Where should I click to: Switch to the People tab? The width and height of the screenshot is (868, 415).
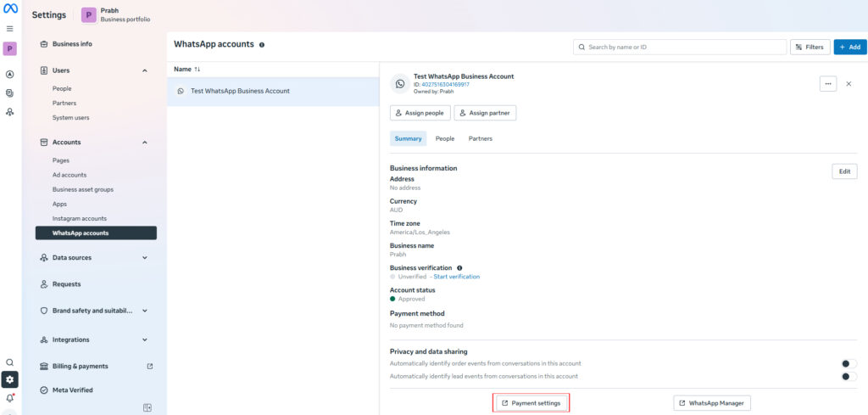click(x=445, y=138)
